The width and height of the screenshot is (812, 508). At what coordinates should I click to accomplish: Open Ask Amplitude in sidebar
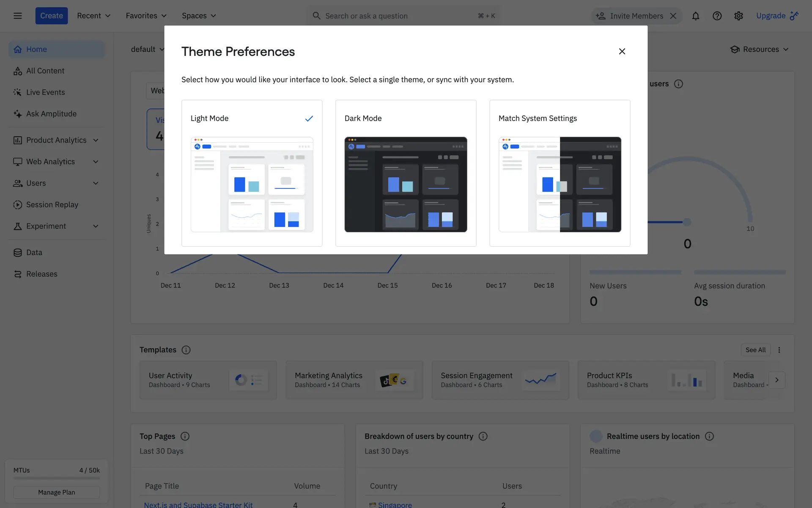(x=51, y=114)
